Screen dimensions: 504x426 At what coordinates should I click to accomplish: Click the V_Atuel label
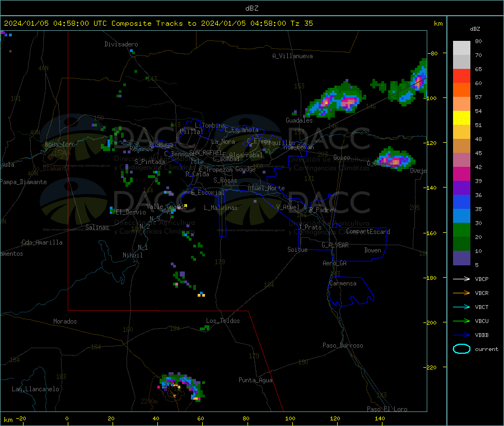pyautogui.click(x=288, y=207)
